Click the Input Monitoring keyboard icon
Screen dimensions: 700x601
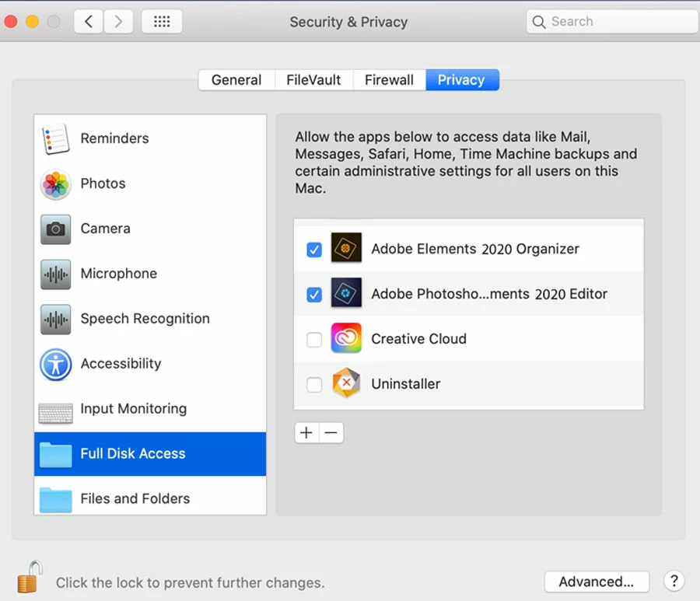(x=55, y=413)
